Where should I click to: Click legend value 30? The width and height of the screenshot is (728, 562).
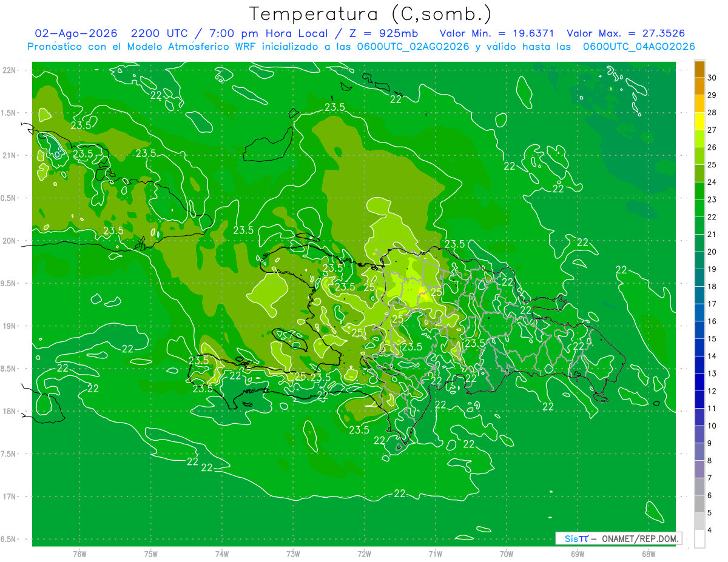point(712,78)
